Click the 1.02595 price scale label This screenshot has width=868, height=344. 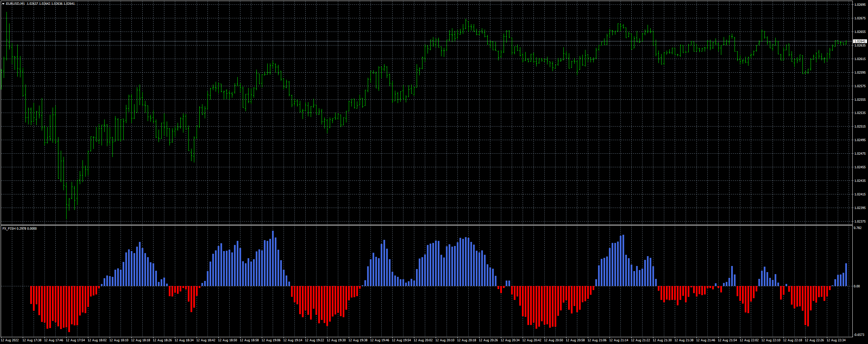[x=860, y=73]
